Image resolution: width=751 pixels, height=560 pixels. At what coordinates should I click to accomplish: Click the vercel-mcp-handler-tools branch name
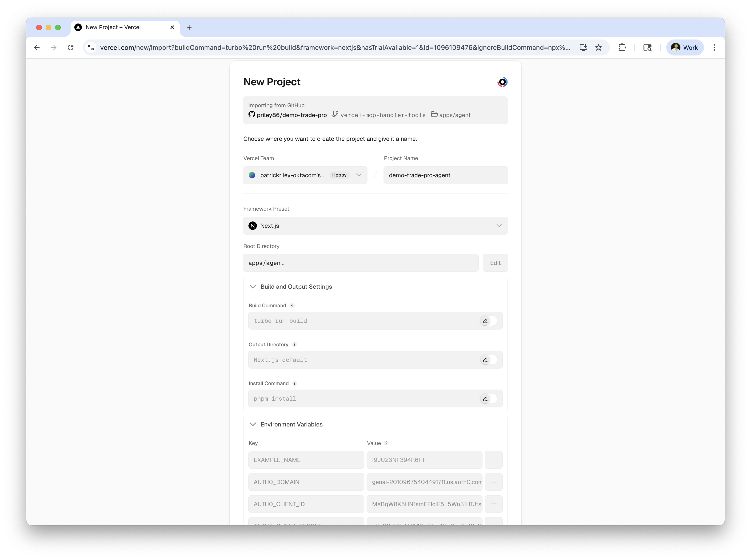tap(383, 115)
